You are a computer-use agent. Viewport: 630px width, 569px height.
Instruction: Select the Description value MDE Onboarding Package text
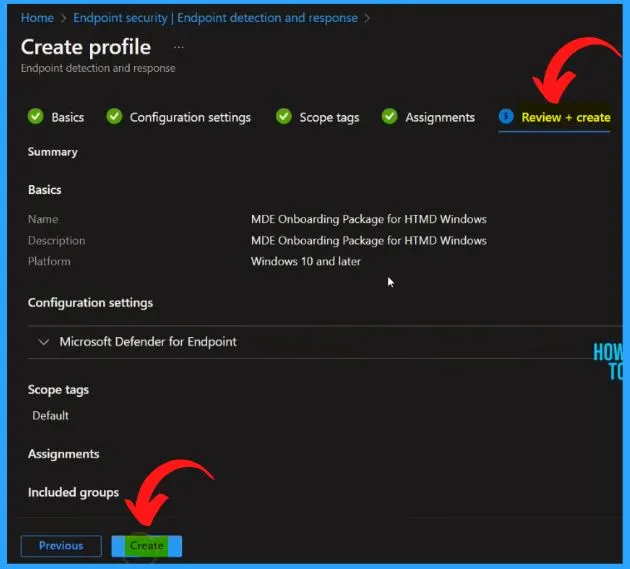pyautogui.click(x=368, y=240)
